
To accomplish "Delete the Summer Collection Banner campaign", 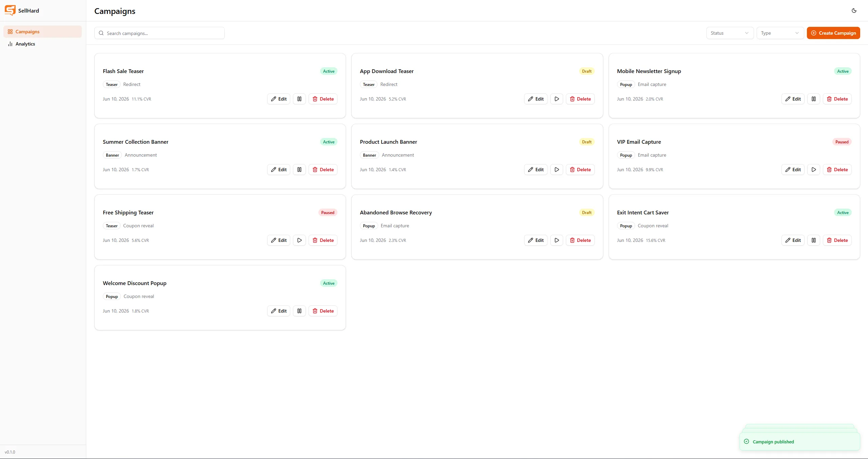I will coord(323,170).
